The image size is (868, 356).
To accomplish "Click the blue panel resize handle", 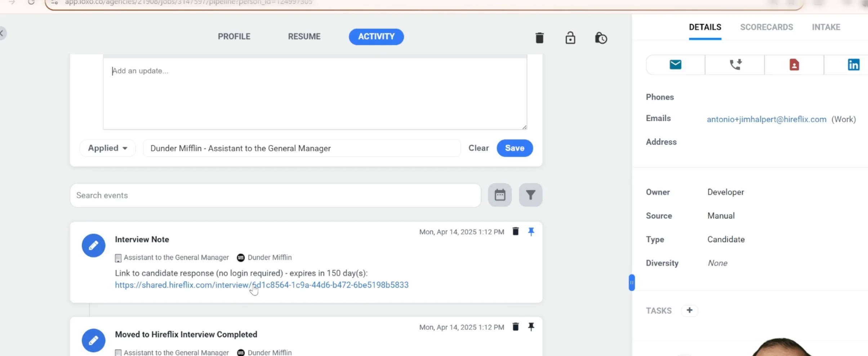I will click(x=632, y=282).
